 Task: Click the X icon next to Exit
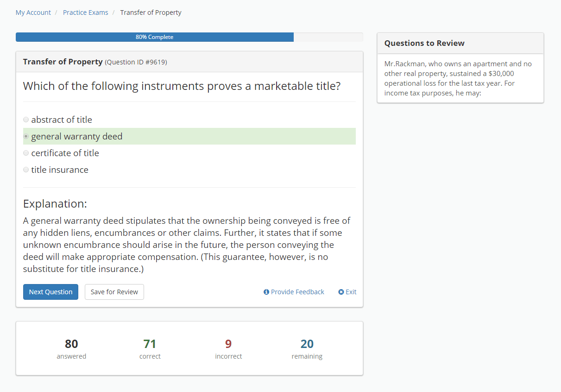click(x=341, y=292)
